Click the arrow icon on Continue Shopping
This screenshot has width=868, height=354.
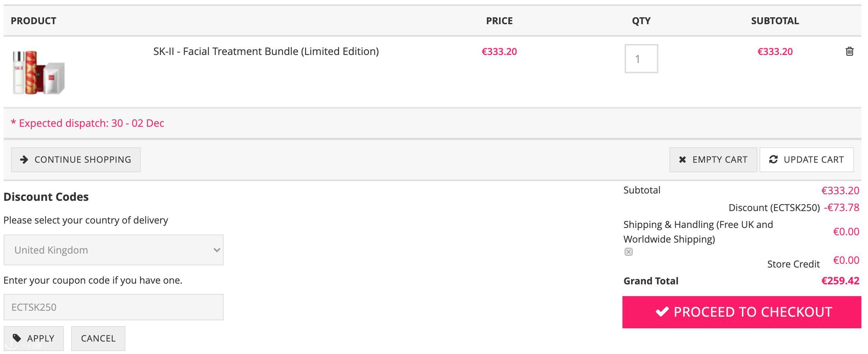pyautogui.click(x=24, y=159)
